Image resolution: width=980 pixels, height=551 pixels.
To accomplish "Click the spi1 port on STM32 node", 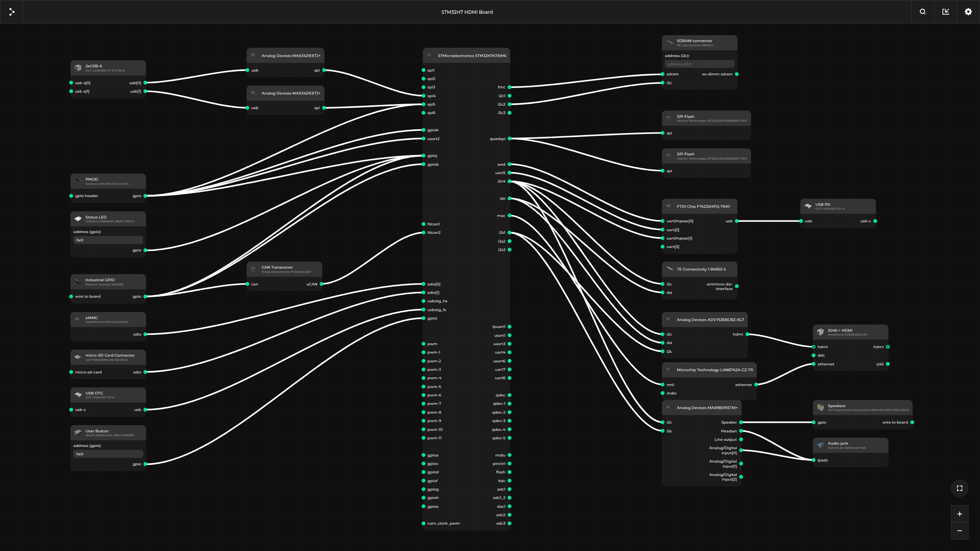I will click(423, 70).
